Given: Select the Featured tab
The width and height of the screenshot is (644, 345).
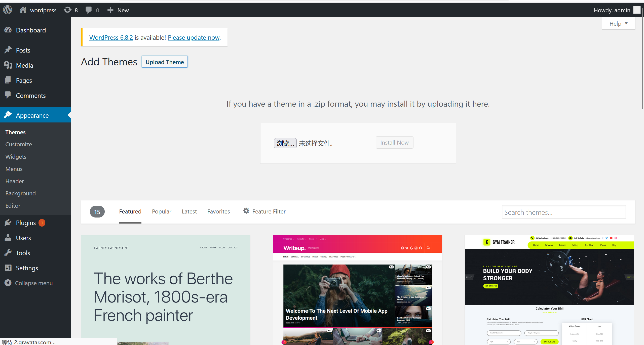Looking at the screenshot, I should click(x=130, y=211).
